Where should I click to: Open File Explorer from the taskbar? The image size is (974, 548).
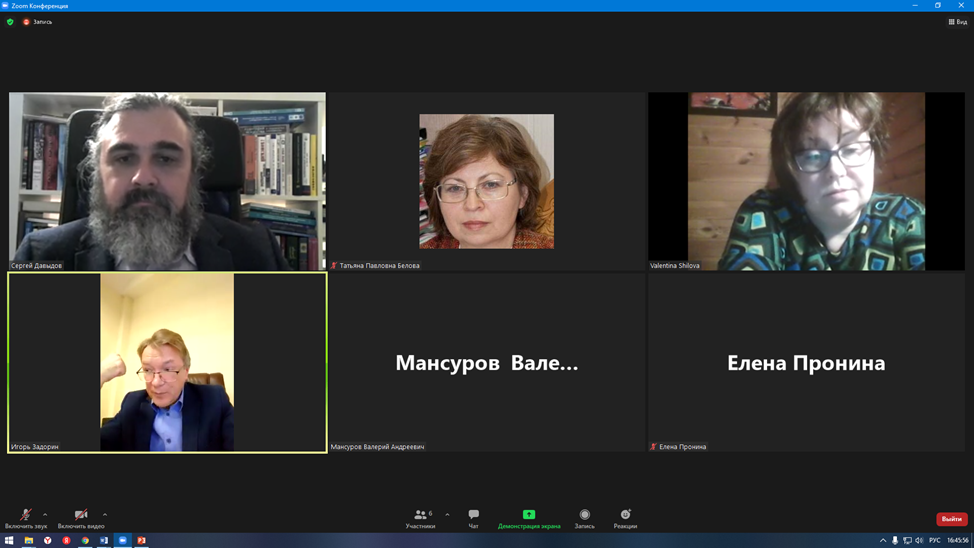[x=29, y=541]
